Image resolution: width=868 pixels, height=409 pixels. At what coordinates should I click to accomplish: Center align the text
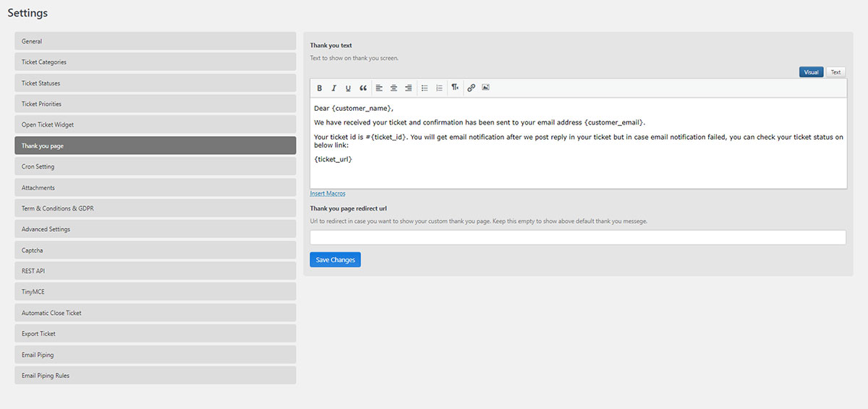pos(393,88)
